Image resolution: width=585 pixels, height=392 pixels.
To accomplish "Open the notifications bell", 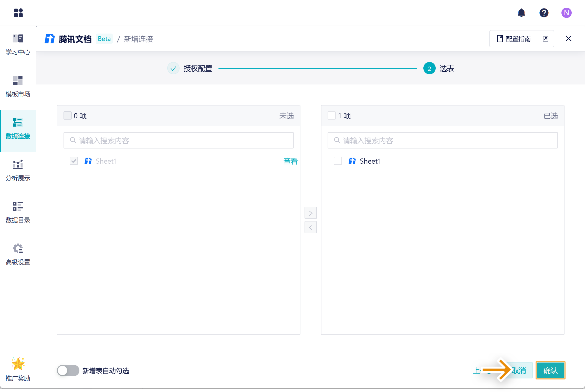I will [521, 13].
